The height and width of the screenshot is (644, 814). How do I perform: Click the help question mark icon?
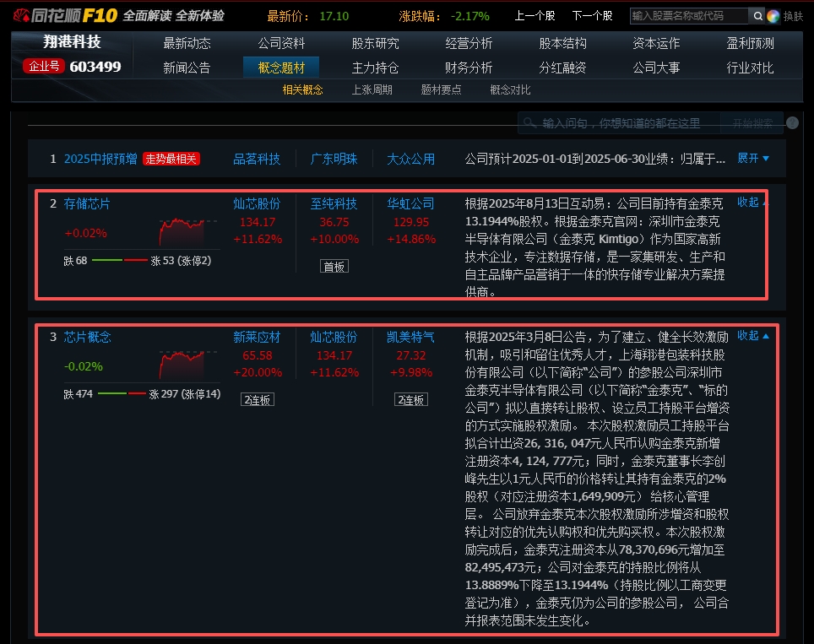point(792,123)
